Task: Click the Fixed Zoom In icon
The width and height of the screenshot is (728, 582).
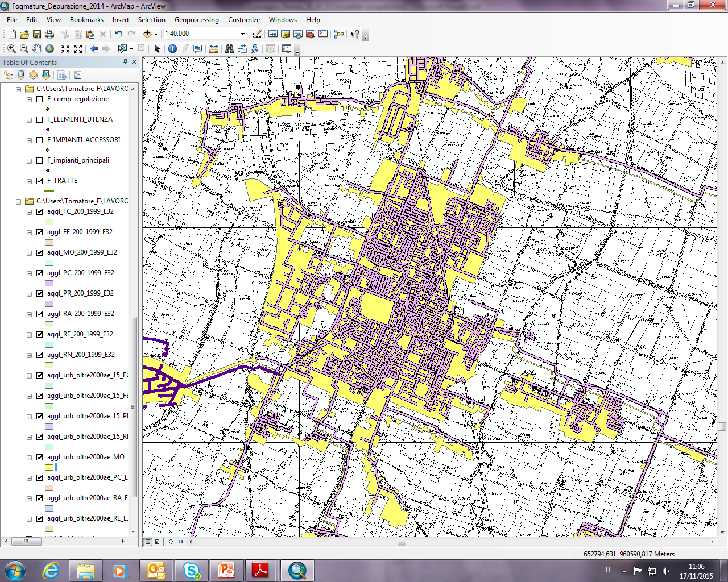Action: point(65,49)
